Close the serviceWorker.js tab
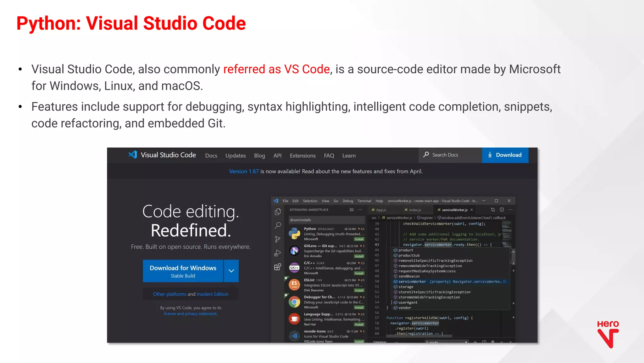644x363 pixels. [471, 210]
